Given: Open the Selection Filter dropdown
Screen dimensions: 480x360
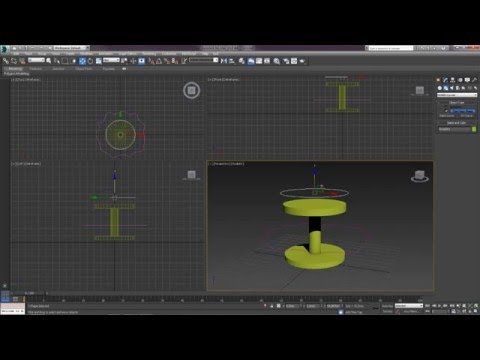Looking at the screenshot, I should point(36,60).
